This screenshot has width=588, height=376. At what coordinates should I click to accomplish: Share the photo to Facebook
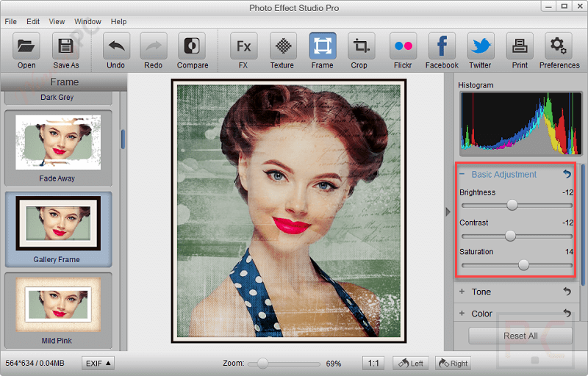click(x=442, y=46)
